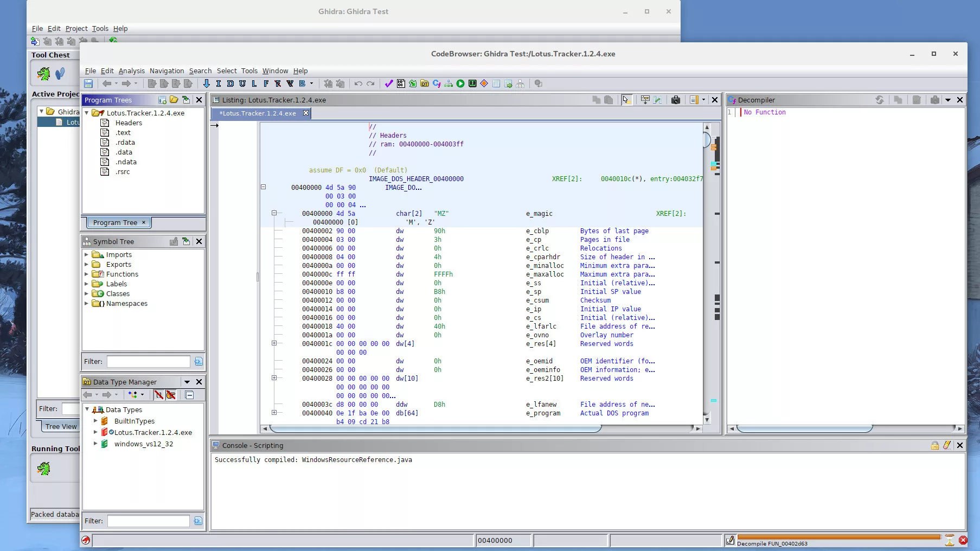Take a Listing snapshot with the camera icon
The height and width of the screenshot is (551, 980).
point(676,100)
